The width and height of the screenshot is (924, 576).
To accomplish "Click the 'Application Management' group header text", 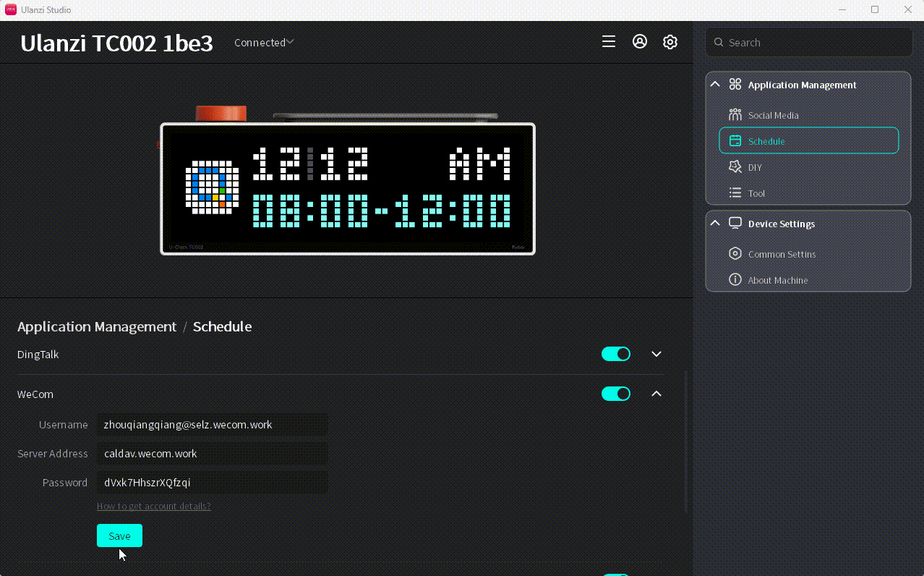I will click(803, 85).
